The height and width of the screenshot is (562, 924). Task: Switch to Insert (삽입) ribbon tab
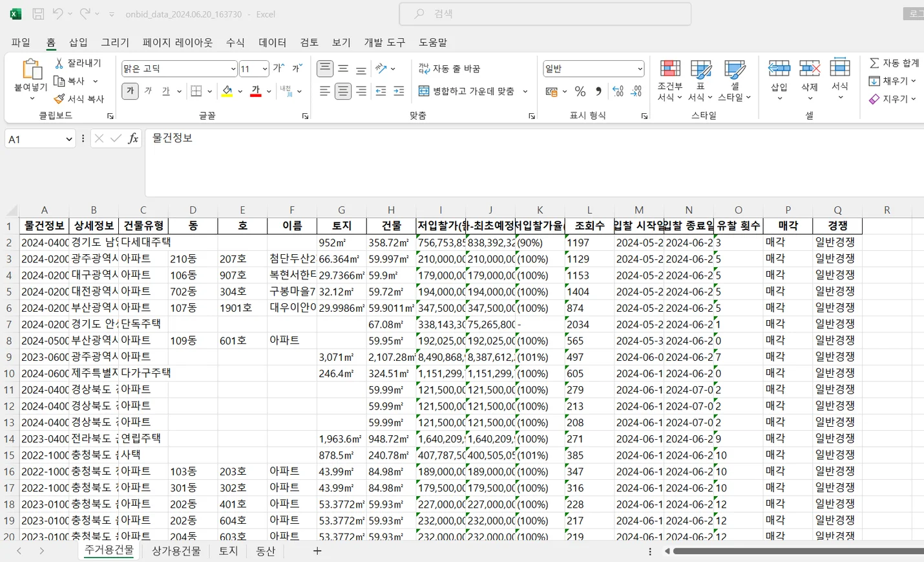click(x=78, y=42)
